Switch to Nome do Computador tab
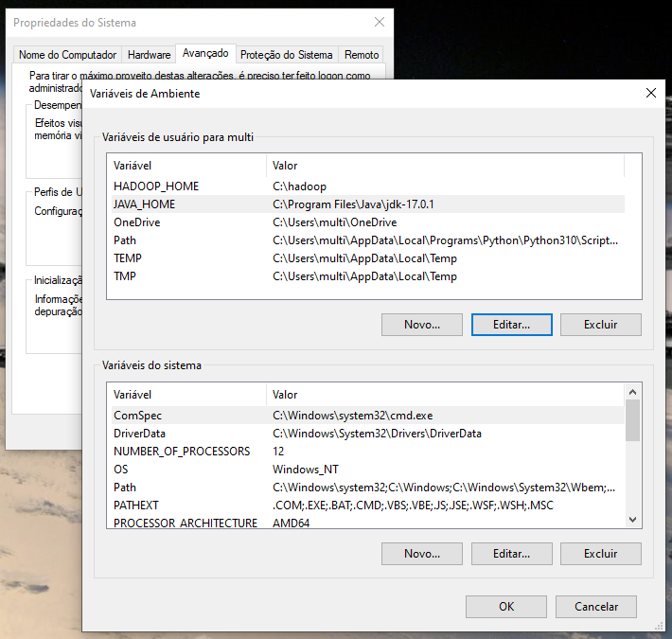 click(x=67, y=55)
